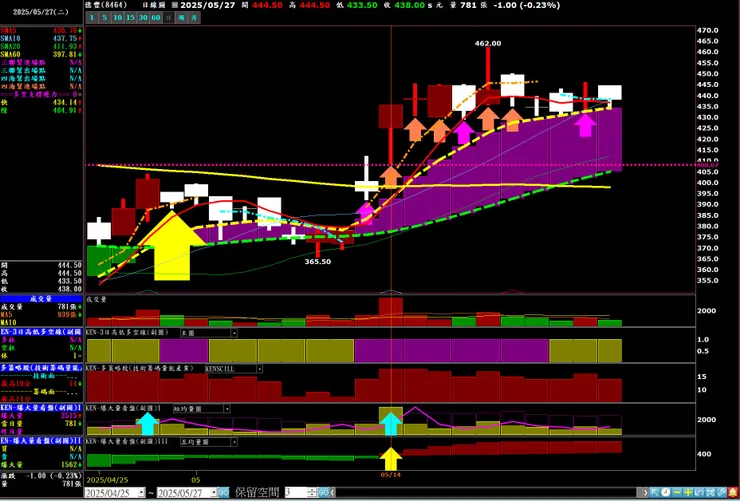Click the SMA5 indicator label

(8, 30)
